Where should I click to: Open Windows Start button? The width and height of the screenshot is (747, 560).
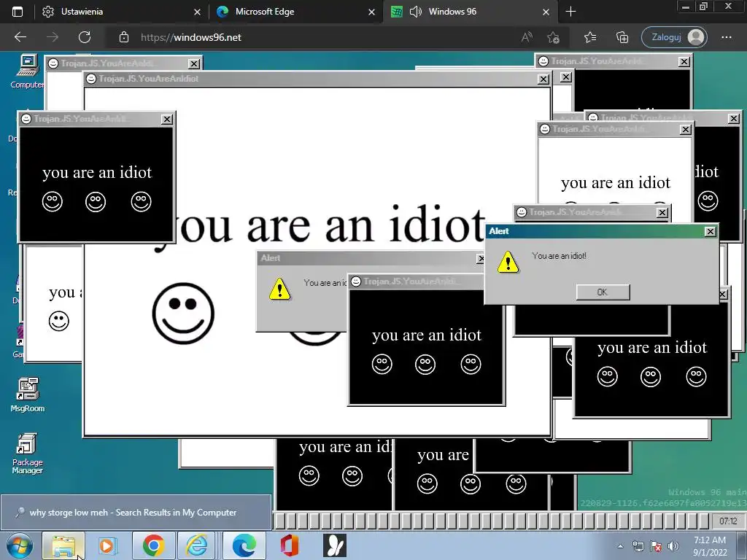pyautogui.click(x=20, y=545)
